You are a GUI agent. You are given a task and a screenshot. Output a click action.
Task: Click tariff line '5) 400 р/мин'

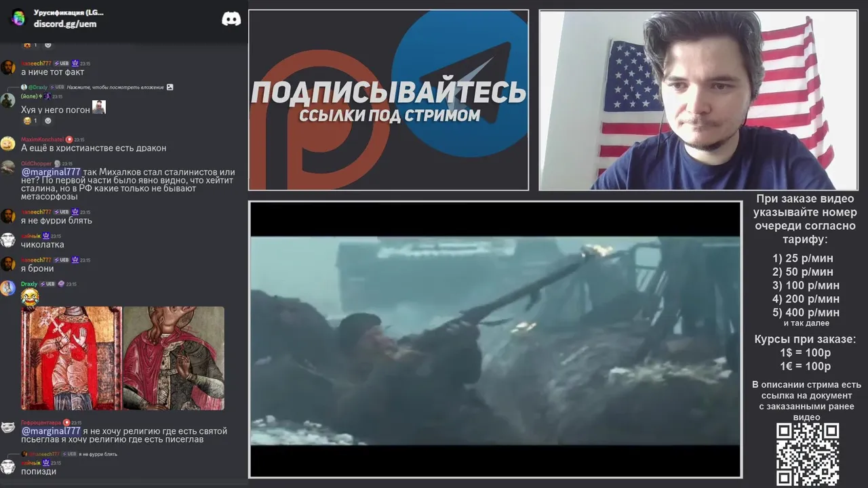pos(806,312)
